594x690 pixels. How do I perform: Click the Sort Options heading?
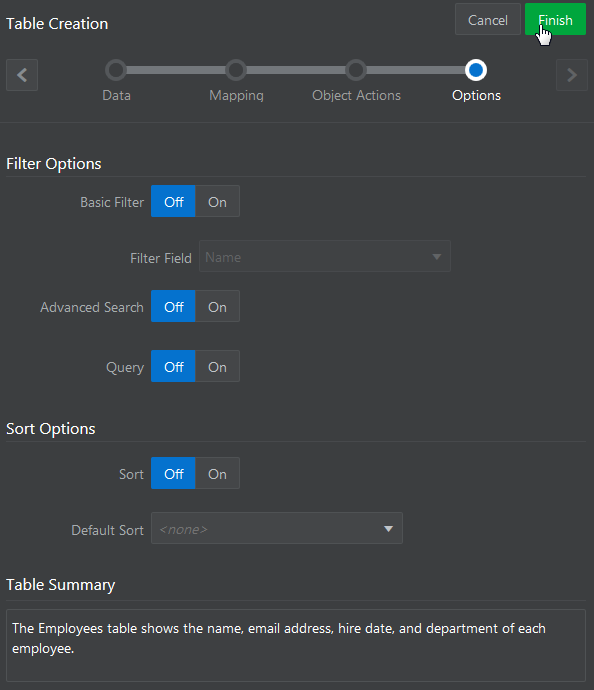pos(51,429)
